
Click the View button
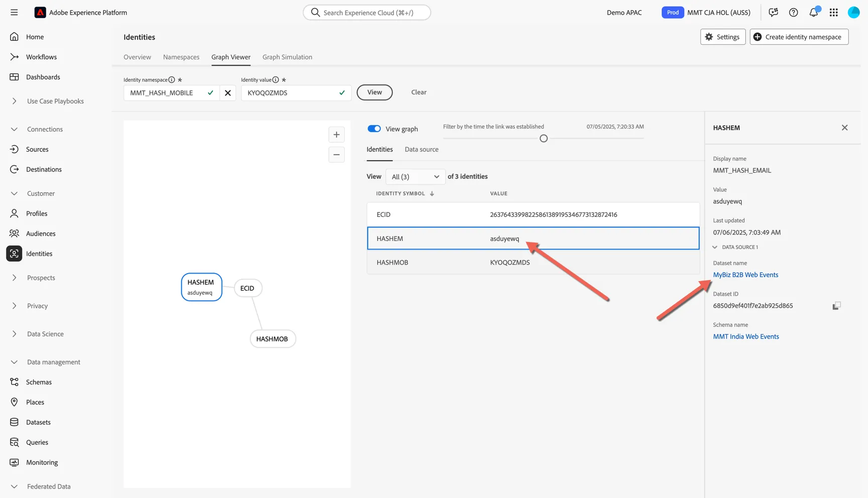pyautogui.click(x=375, y=92)
